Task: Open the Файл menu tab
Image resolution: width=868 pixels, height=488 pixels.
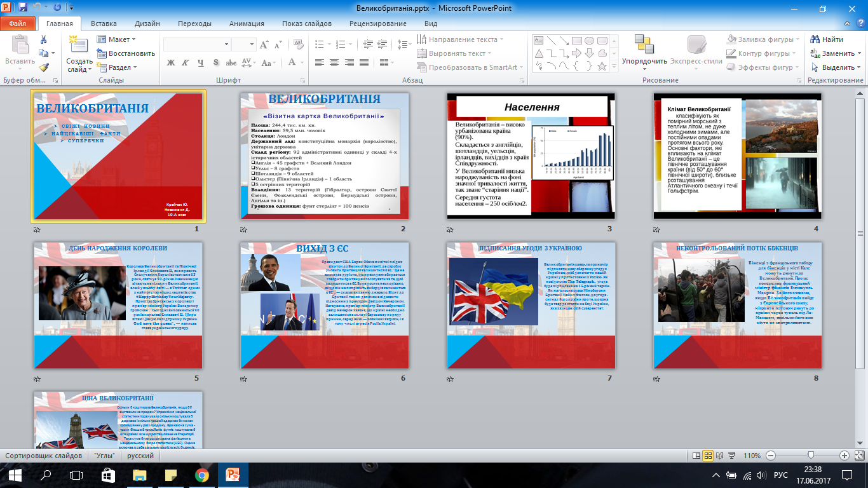Action: click(18, 24)
